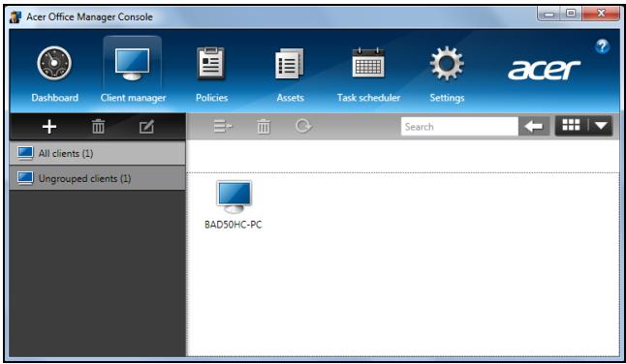Click the blue help question mark
Viewport: 626px width, 364px height.
click(x=602, y=46)
